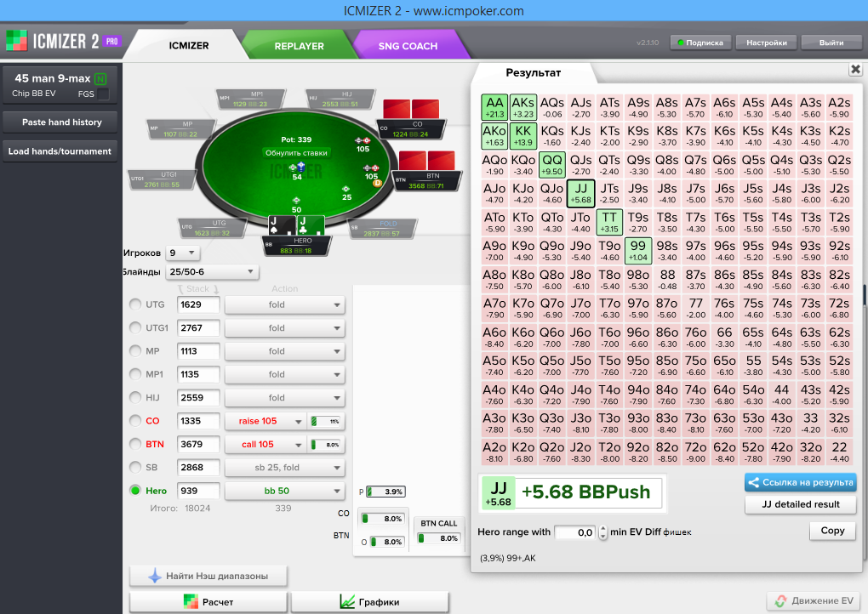Adjust the hero push 3.9% range slider

coord(385,492)
